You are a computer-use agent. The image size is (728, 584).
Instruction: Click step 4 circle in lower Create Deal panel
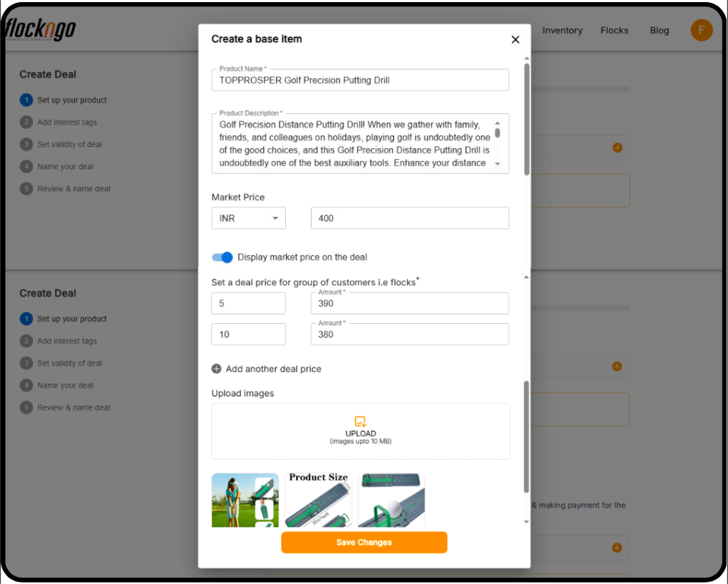click(26, 385)
